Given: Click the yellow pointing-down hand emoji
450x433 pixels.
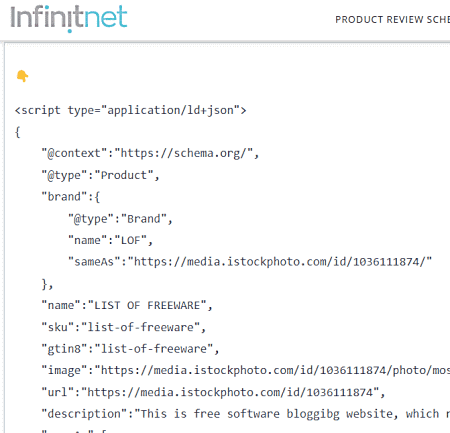Looking at the screenshot, I should [x=22, y=76].
